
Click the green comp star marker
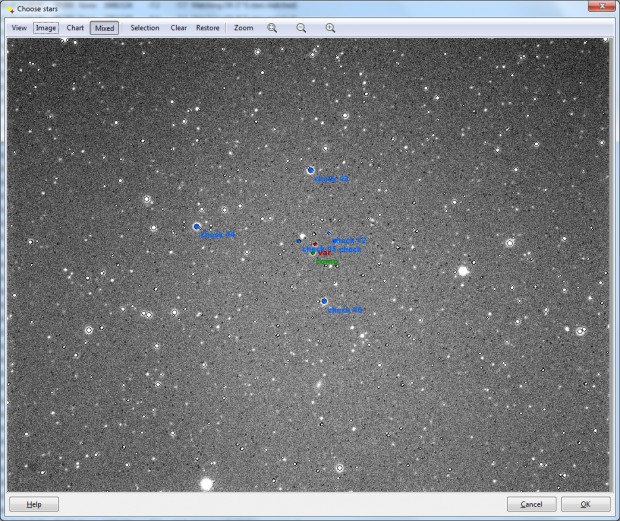click(313, 253)
